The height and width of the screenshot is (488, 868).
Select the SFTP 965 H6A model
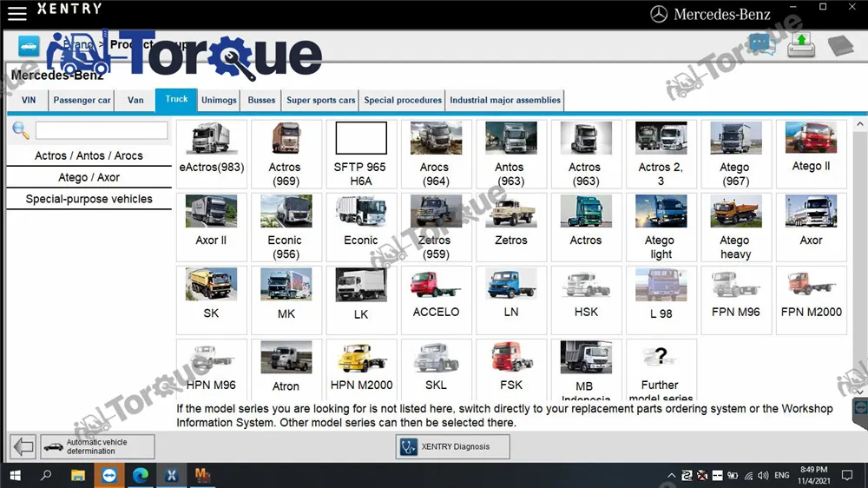click(x=361, y=154)
